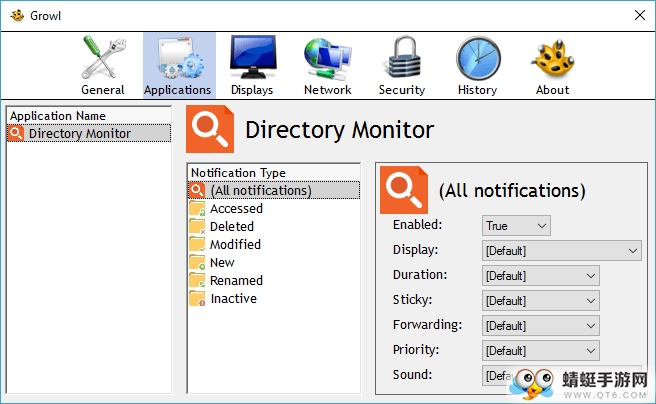Click the Accessed folder icon
The width and height of the screenshot is (656, 404).
point(197,208)
